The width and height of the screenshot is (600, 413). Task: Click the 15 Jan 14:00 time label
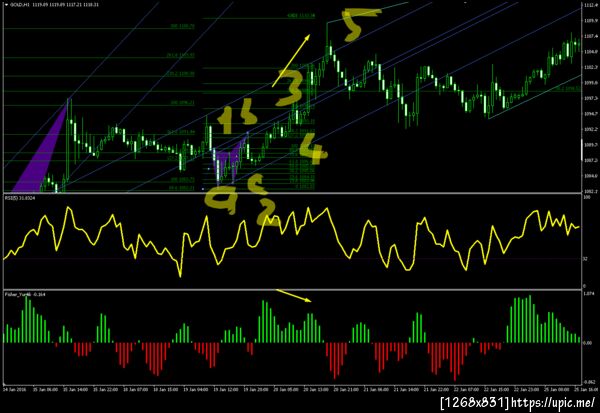coord(76,390)
